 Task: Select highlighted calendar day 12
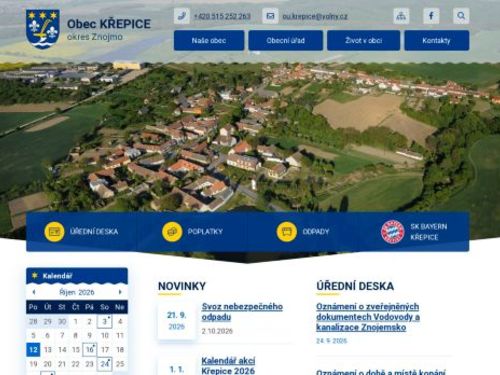(33, 349)
